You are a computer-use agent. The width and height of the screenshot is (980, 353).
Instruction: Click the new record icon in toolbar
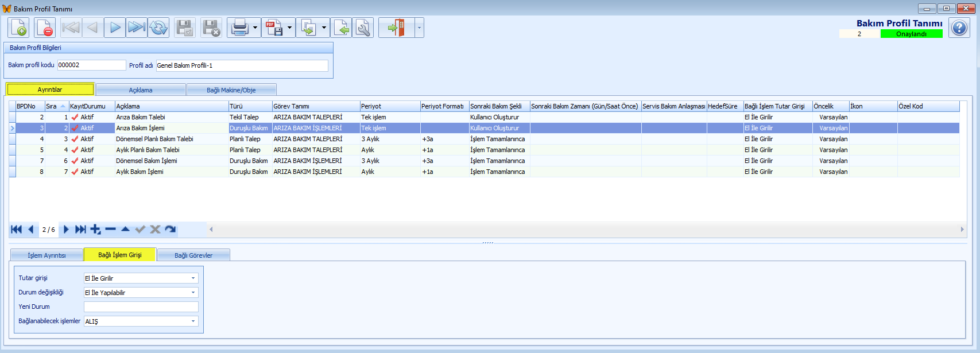click(x=18, y=28)
